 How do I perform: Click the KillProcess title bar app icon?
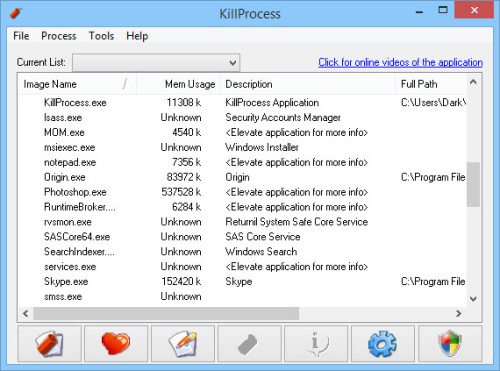tap(15, 13)
